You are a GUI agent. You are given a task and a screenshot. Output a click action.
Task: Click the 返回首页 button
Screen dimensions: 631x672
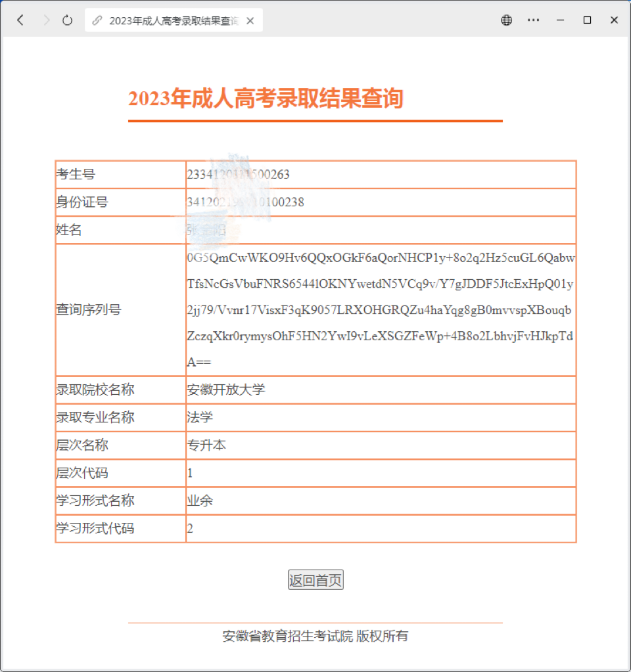click(315, 580)
